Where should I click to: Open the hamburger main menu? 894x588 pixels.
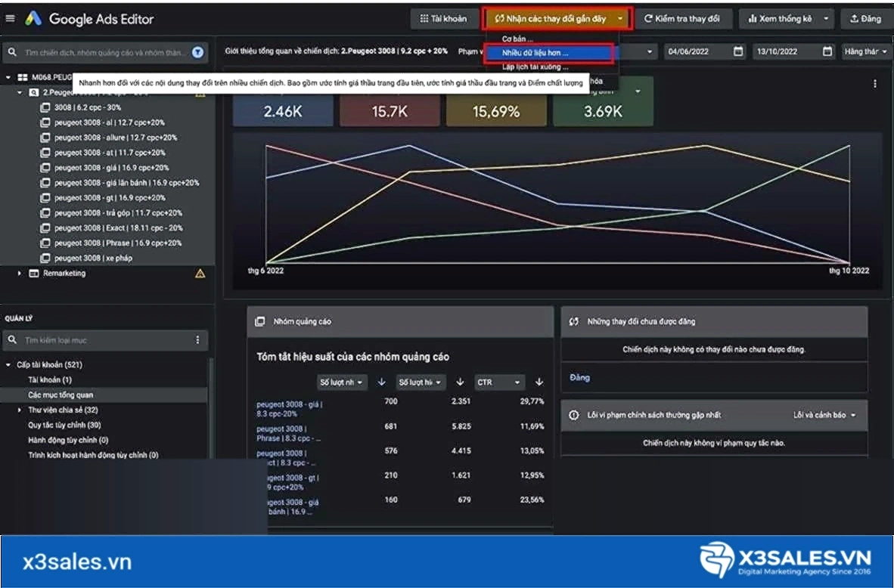tap(11, 19)
